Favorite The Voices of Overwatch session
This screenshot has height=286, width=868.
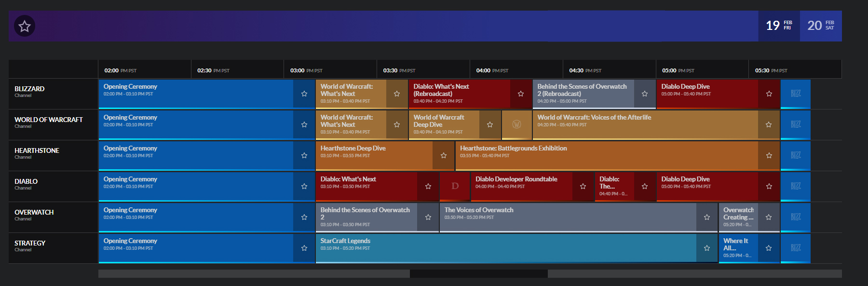[x=707, y=217]
